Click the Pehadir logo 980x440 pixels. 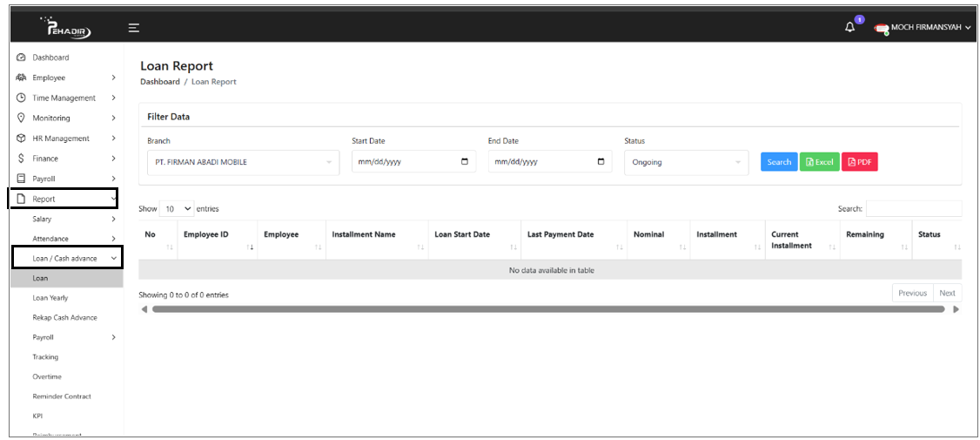(x=67, y=29)
